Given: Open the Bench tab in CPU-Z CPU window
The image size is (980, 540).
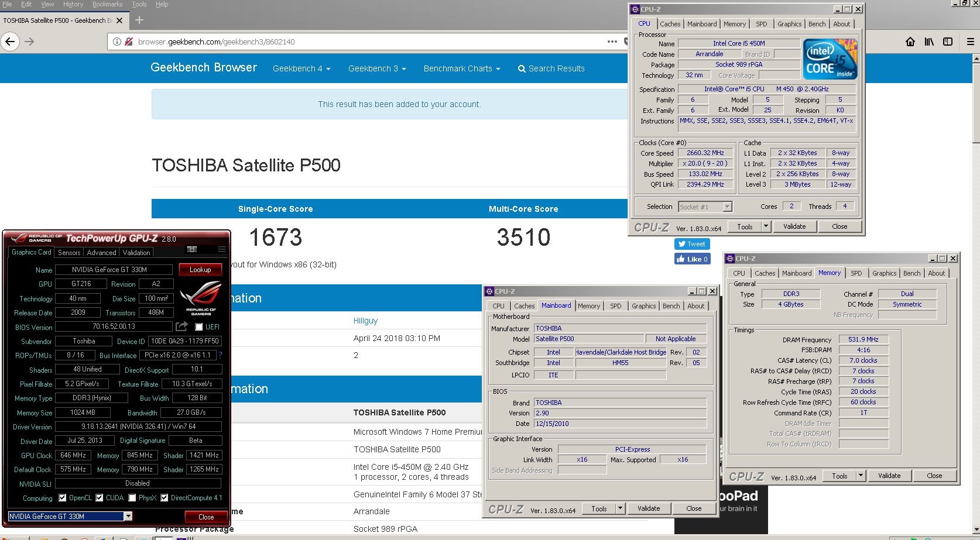Looking at the screenshot, I should (817, 24).
